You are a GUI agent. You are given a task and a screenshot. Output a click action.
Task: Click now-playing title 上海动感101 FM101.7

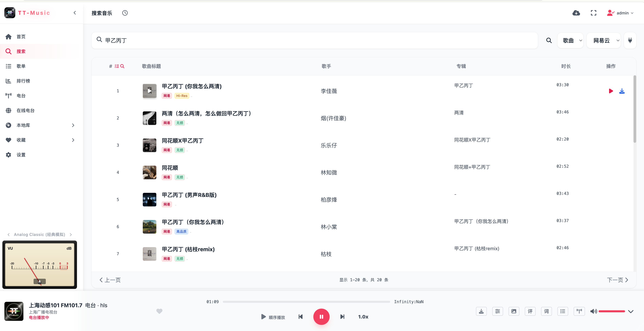click(55, 305)
